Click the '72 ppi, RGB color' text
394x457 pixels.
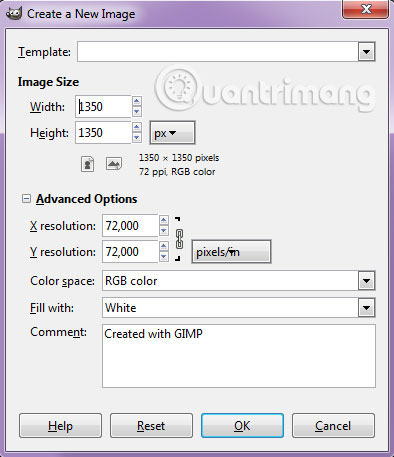[x=177, y=172]
